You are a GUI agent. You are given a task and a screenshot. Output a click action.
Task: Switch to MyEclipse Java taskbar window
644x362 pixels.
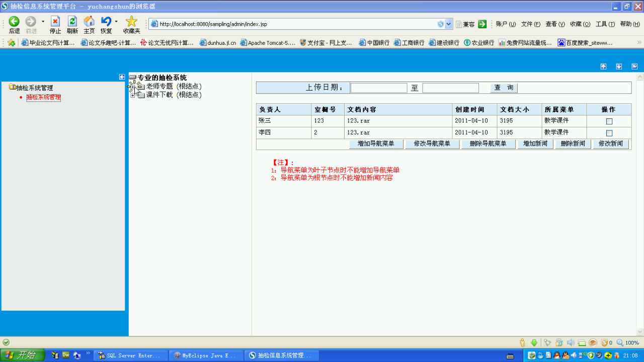(x=206, y=355)
